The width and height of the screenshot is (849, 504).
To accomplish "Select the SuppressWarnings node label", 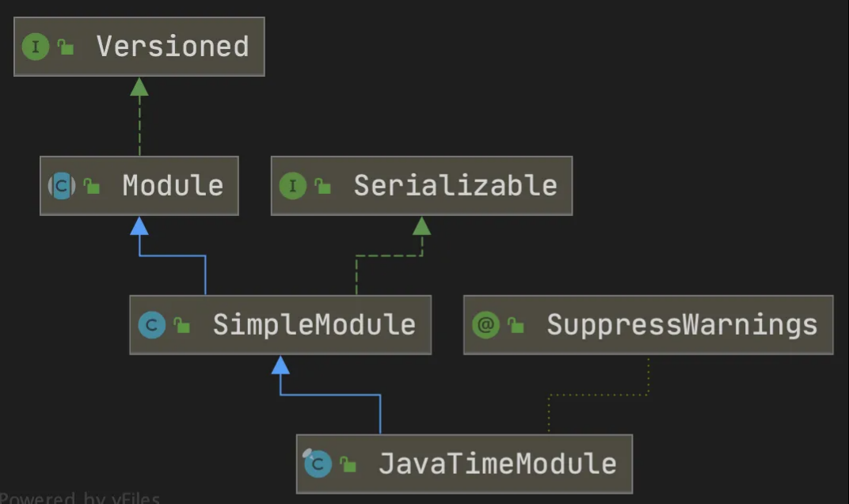I will tap(682, 325).
